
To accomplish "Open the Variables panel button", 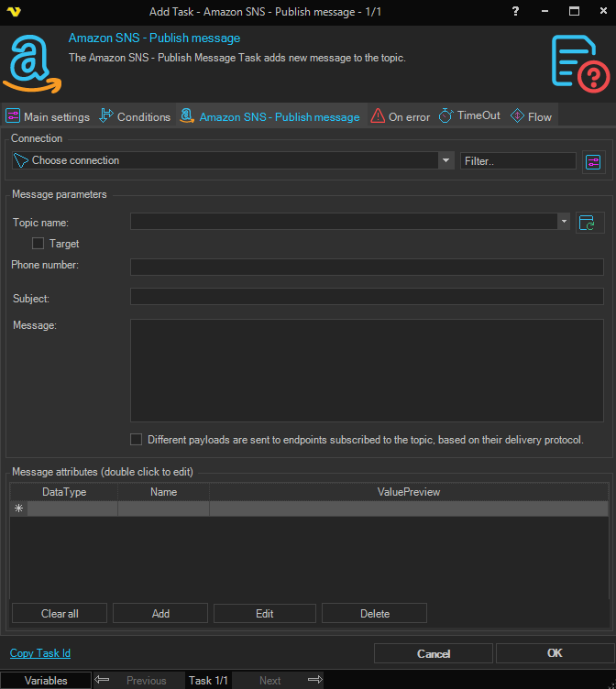I will pos(46,680).
